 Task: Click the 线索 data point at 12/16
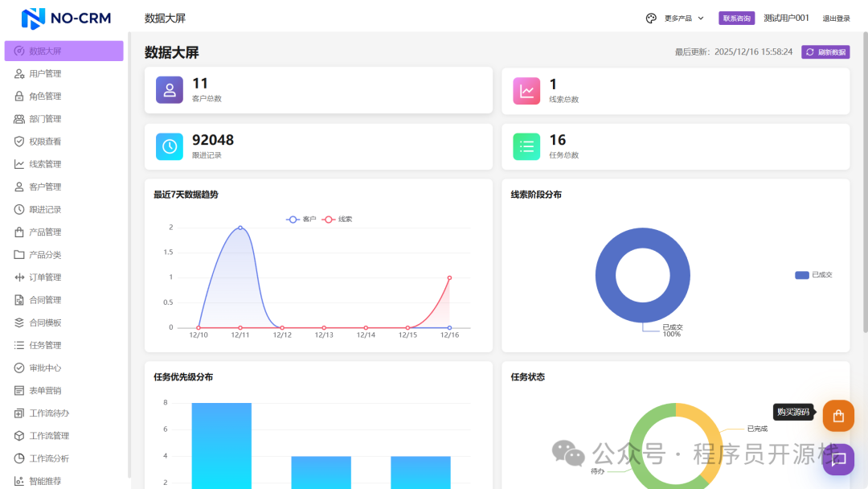click(449, 277)
